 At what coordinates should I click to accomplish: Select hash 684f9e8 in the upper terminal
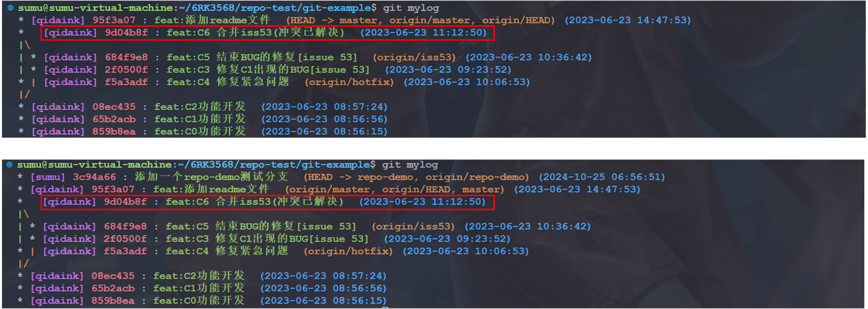(126, 57)
